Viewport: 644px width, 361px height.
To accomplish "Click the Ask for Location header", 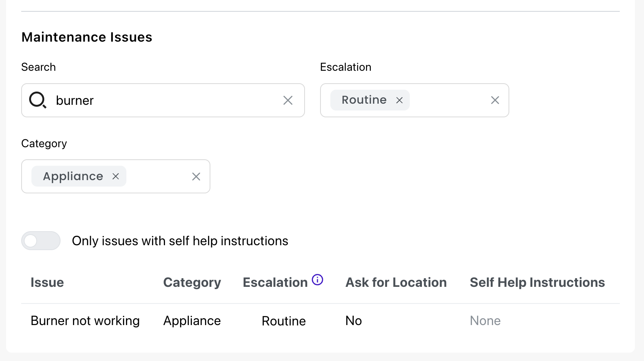I will pos(396,283).
